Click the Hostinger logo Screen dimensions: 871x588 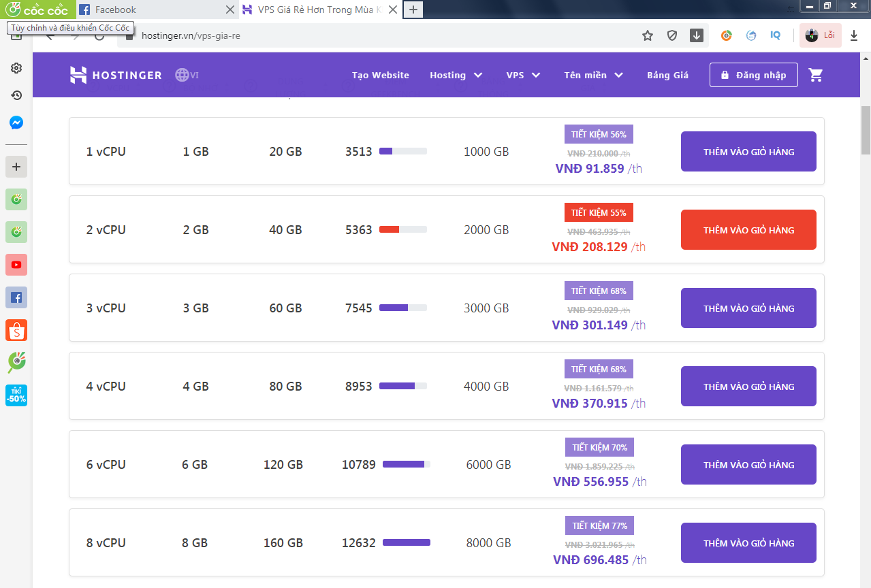click(116, 75)
